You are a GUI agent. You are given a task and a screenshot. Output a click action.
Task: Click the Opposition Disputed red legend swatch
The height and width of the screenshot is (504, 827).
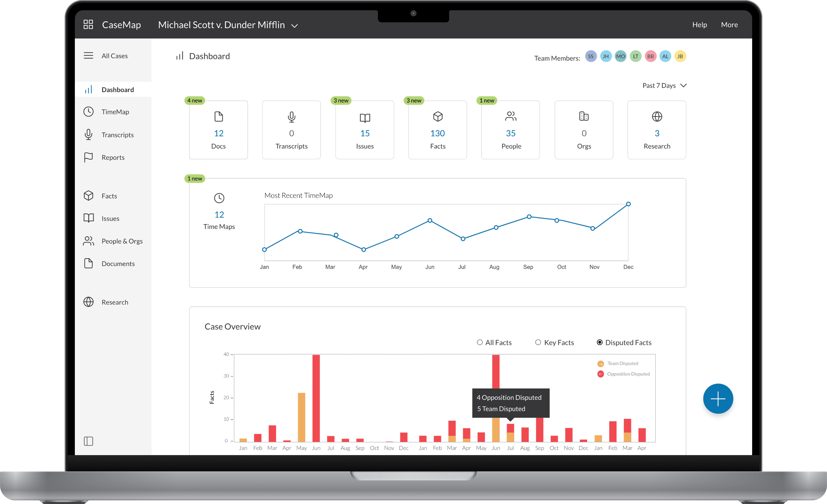pyautogui.click(x=600, y=374)
